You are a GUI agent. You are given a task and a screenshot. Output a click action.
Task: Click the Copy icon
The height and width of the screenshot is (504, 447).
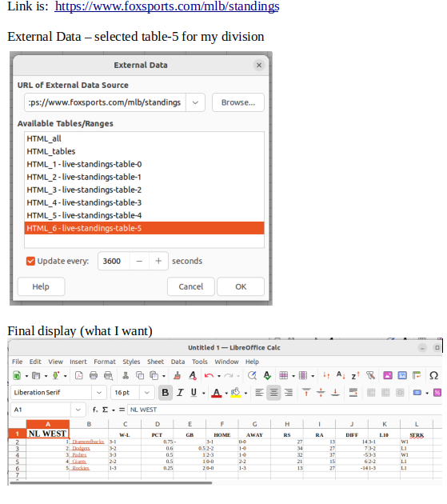point(140,375)
